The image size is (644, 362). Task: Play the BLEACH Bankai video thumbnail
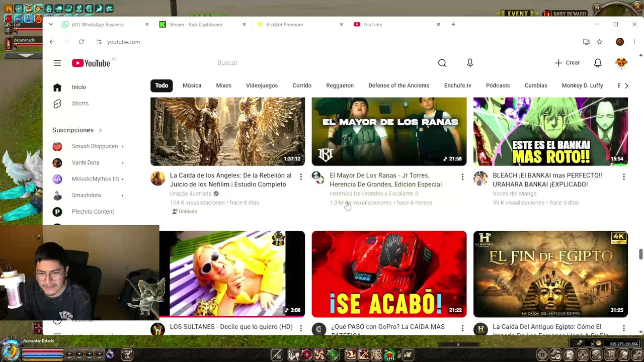click(x=550, y=131)
